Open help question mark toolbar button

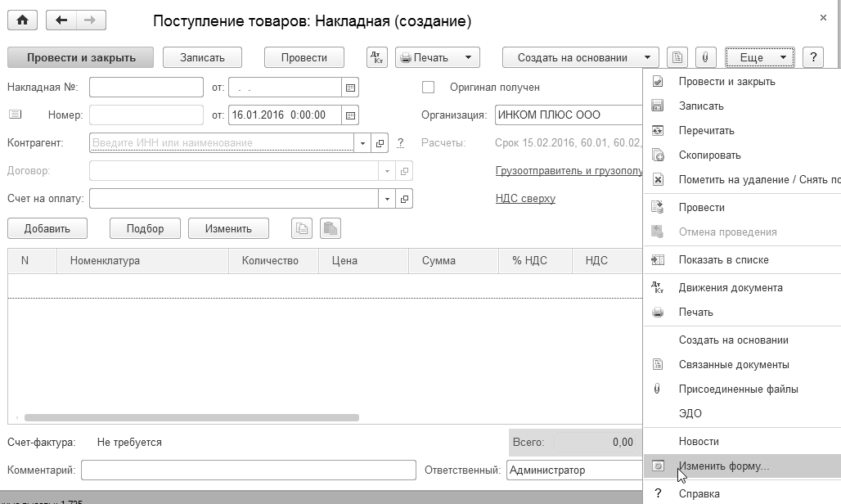coord(813,57)
